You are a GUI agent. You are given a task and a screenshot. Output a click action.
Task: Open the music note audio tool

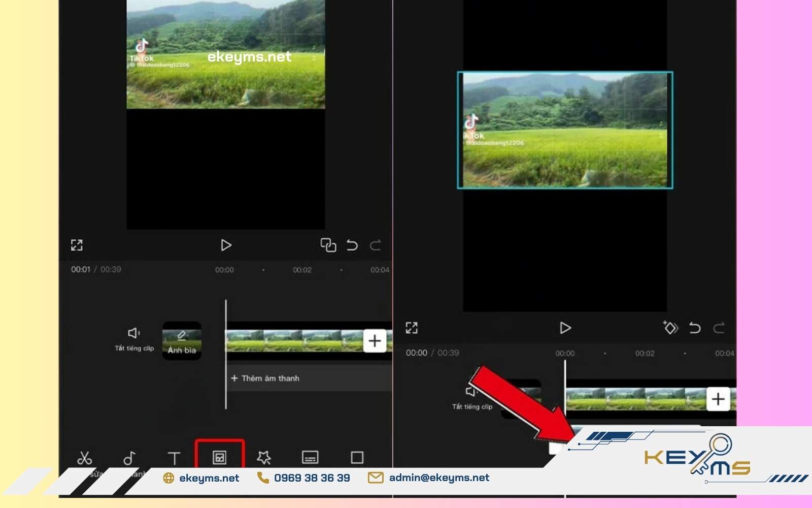pyautogui.click(x=129, y=458)
